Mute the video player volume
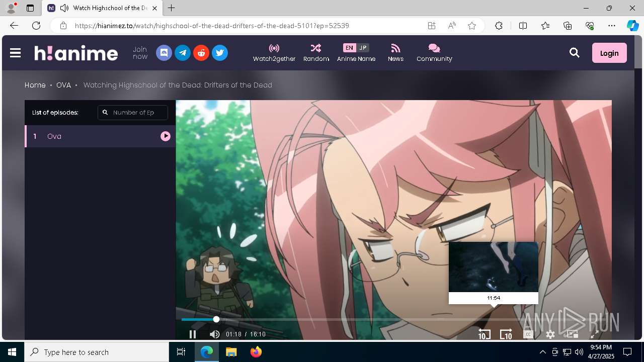This screenshot has width=644, height=362. 214,334
